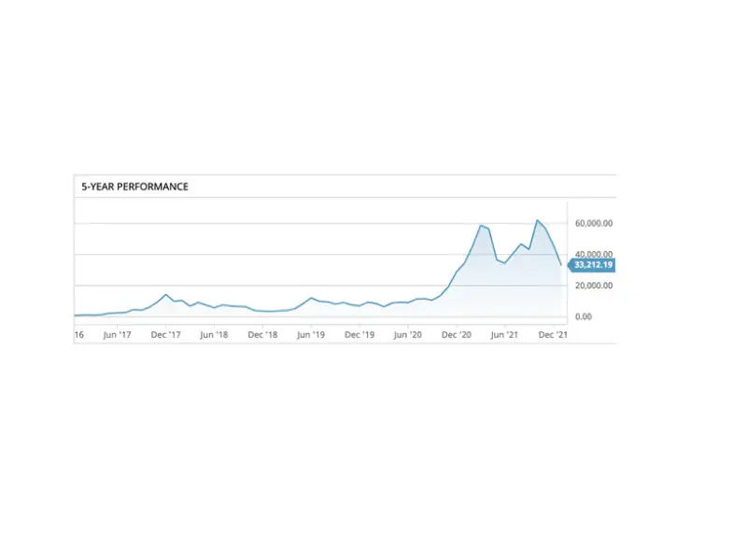Select the Dec '17 x-axis label

pyautogui.click(x=165, y=334)
